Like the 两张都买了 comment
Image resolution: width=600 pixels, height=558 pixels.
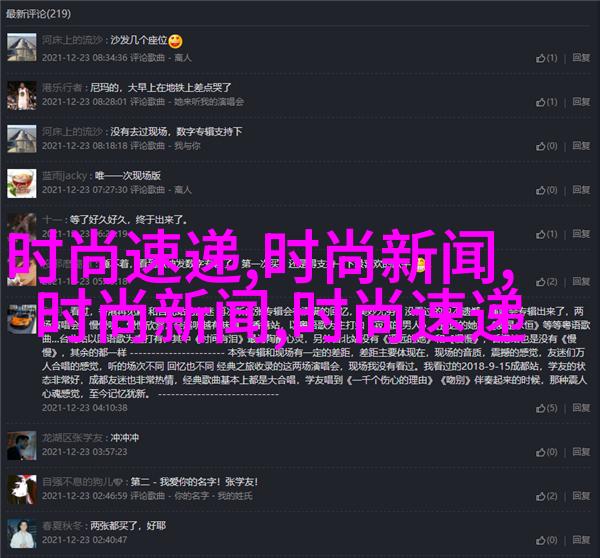(546, 540)
